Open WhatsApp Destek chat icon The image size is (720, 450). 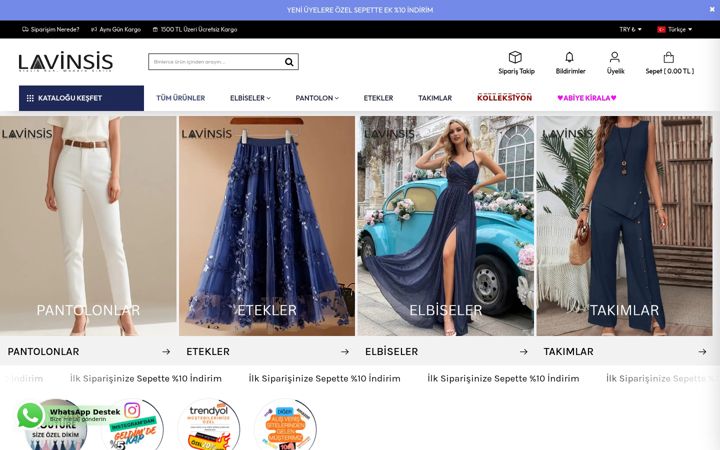coord(30,415)
